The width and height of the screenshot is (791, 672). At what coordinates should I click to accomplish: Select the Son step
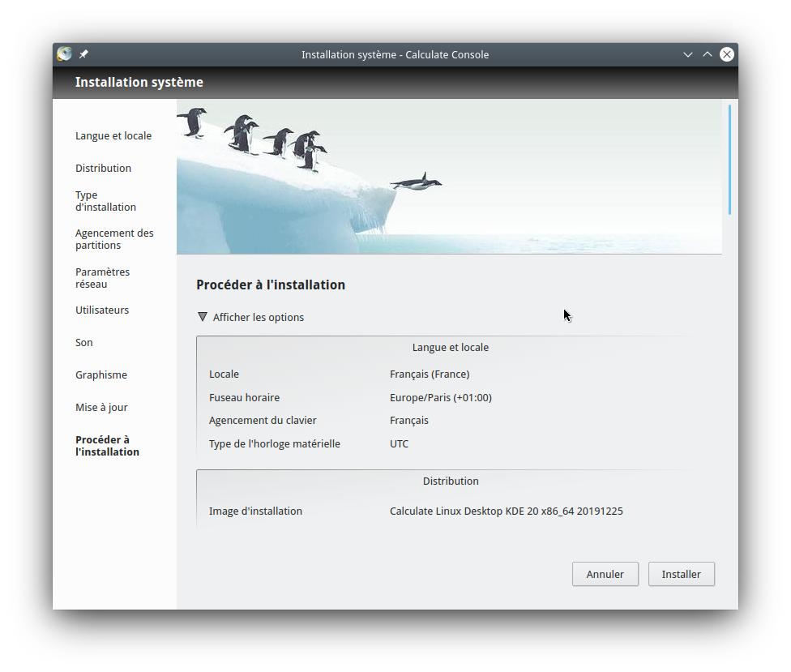[84, 342]
